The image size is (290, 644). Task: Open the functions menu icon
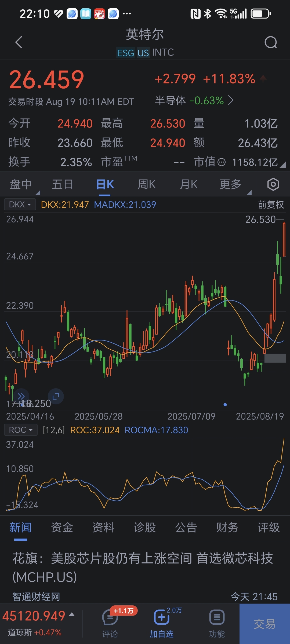click(217, 617)
